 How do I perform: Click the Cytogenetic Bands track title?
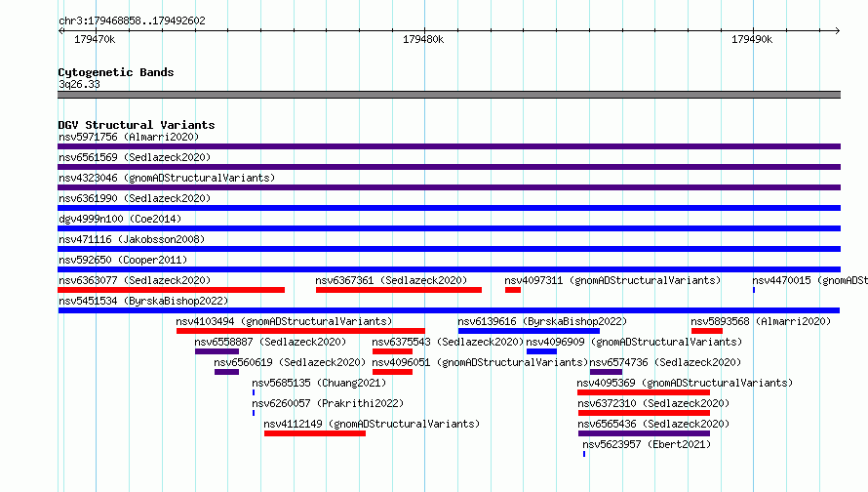(116, 72)
